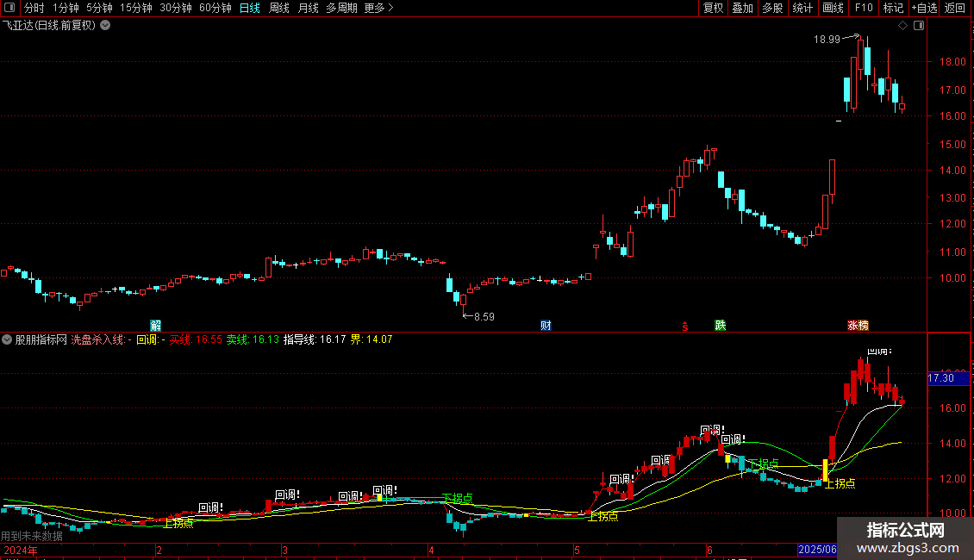Click the 涨榜 event marker
The height and width of the screenshot is (560, 974).
[858, 326]
